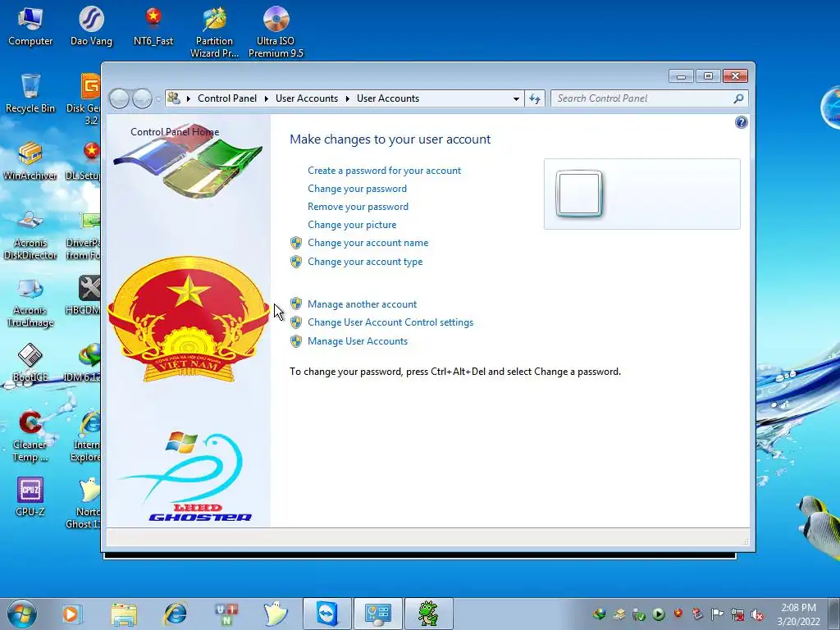Click the first User Accounts breadcrumb
The height and width of the screenshot is (630, 840).
coord(307,98)
